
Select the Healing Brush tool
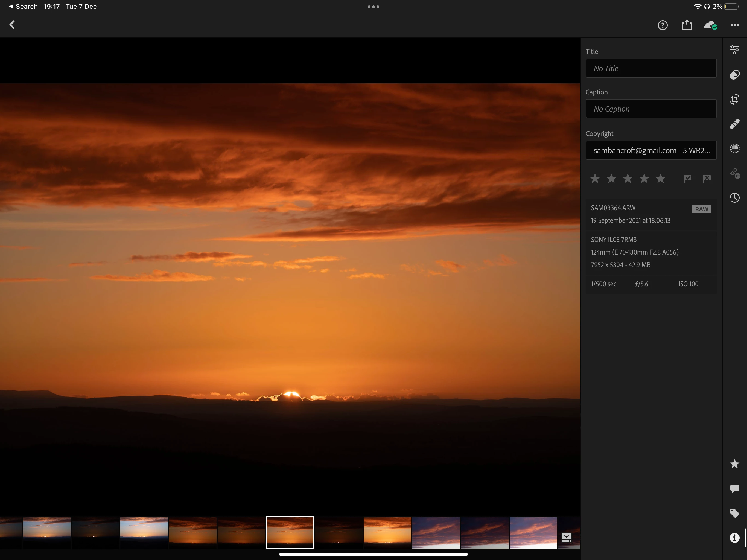point(734,124)
